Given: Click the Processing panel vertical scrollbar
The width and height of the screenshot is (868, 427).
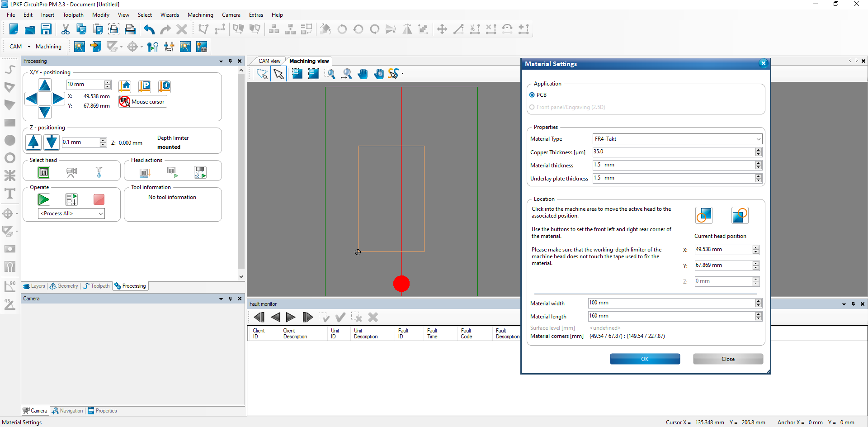Looking at the screenshot, I should click(241, 172).
